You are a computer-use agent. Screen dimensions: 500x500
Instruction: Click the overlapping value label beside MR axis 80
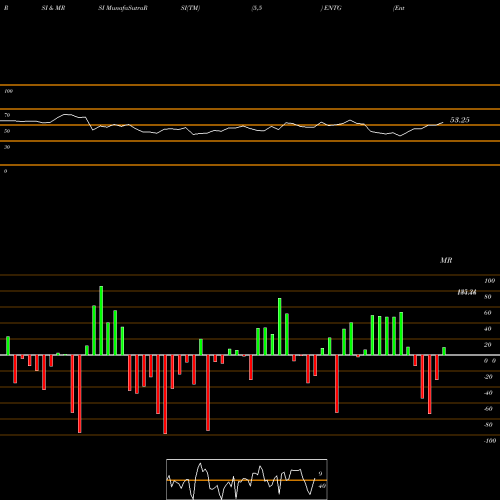(x=467, y=292)
